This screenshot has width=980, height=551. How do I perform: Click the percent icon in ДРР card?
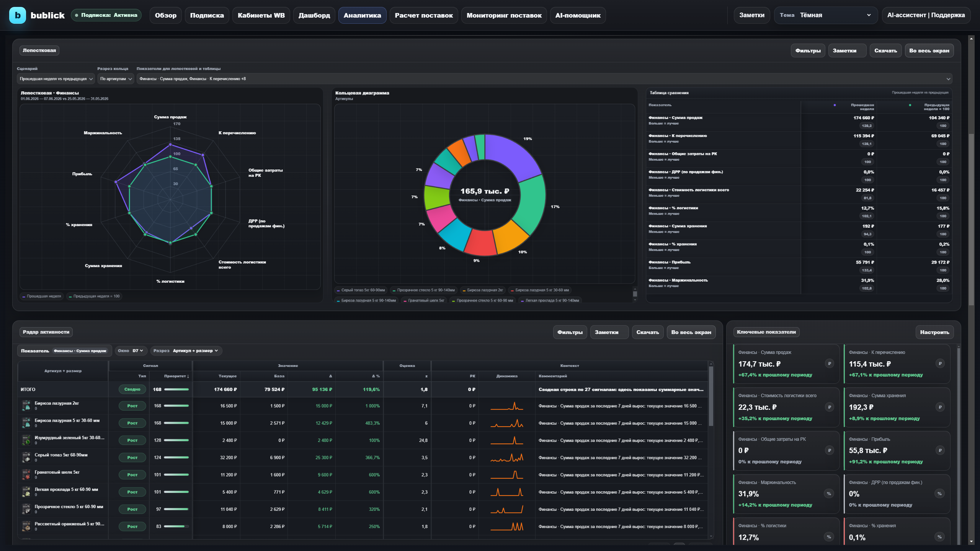coord(940,494)
